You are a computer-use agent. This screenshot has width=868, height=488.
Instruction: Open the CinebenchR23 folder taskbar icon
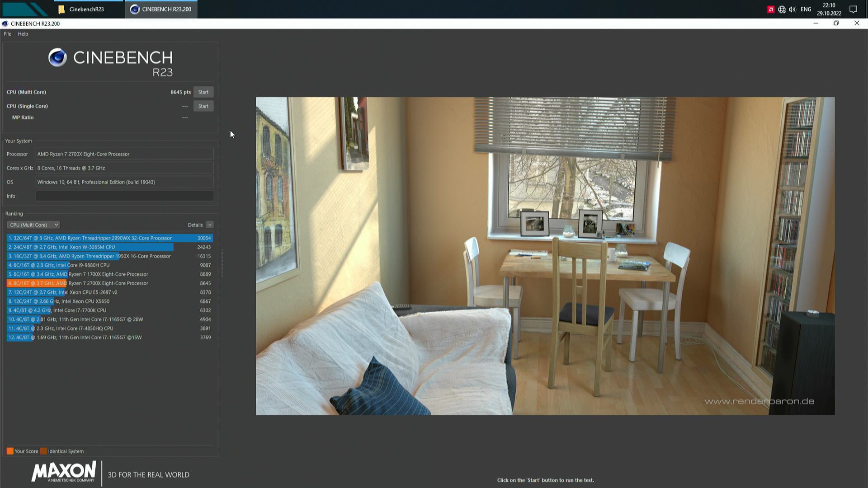click(x=61, y=9)
